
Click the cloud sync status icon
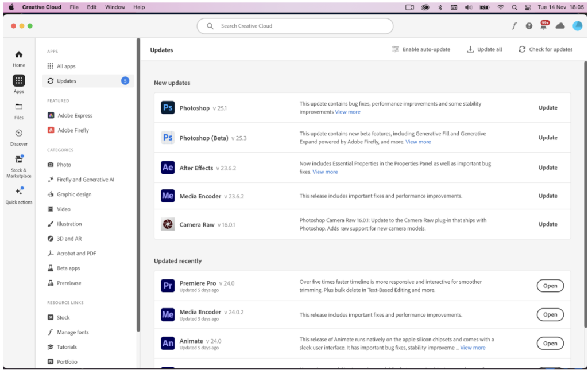(560, 26)
